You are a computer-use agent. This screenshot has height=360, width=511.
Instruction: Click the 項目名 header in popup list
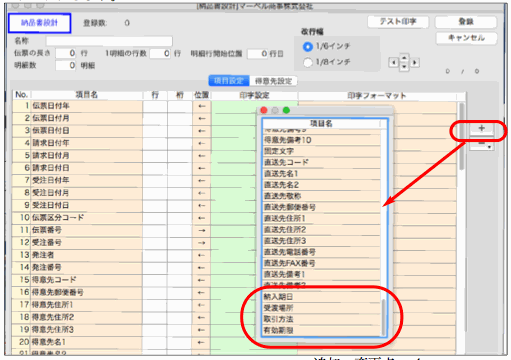tap(321, 124)
